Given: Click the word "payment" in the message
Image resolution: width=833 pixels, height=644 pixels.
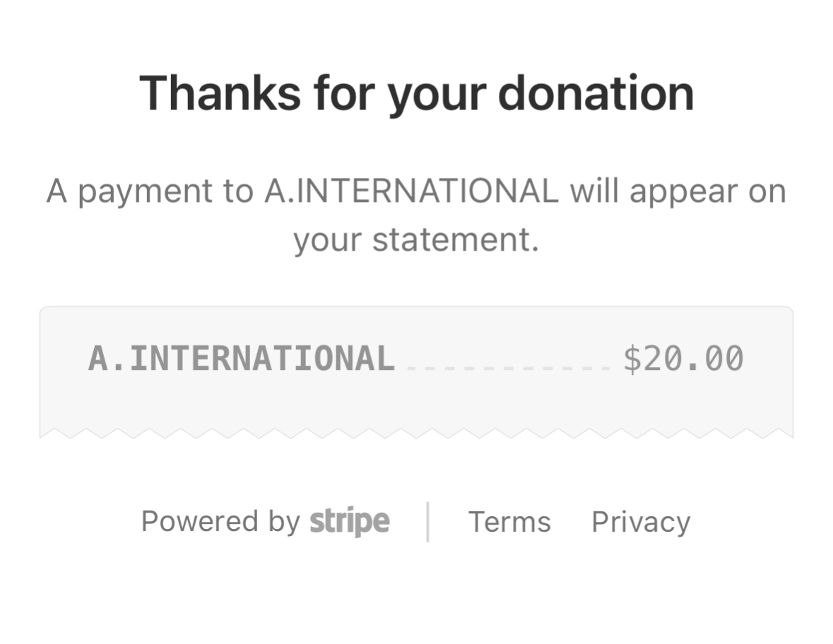Looking at the screenshot, I should tap(145, 192).
